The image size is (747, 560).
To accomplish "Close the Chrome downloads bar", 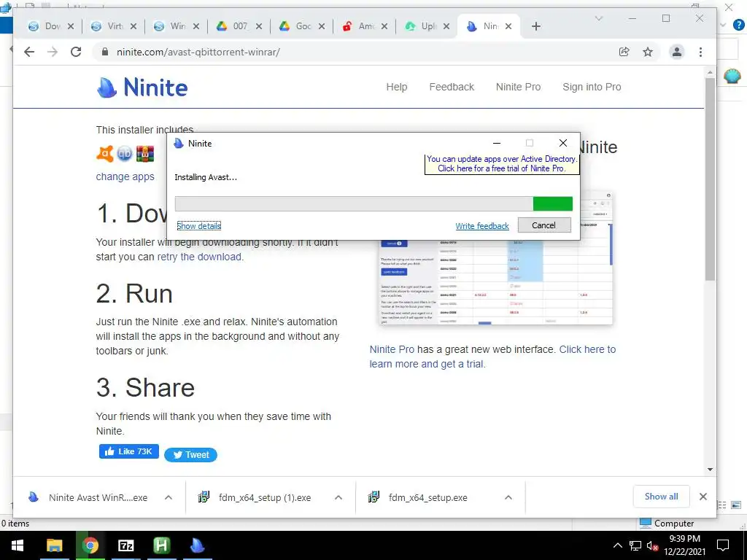I will [703, 497].
